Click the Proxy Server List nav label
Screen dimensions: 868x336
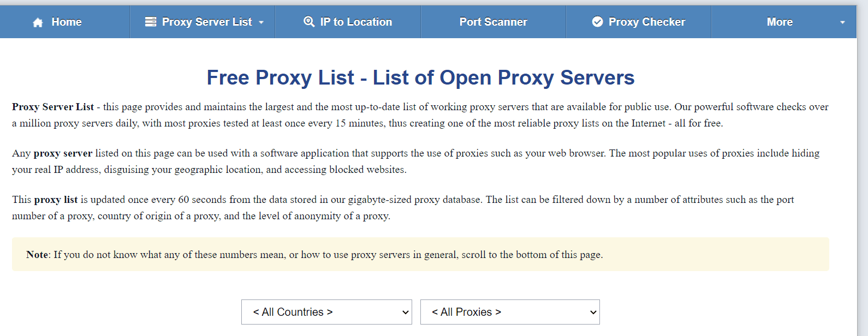[207, 22]
